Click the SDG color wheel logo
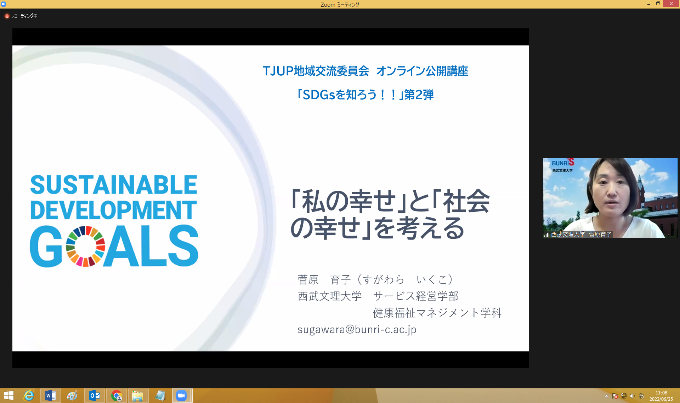680x403 pixels. (x=85, y=246)
